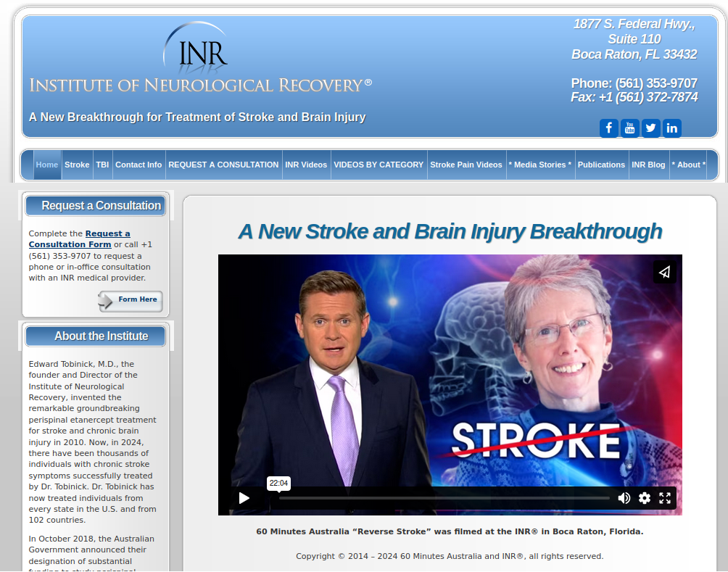Click the copyright 2014 – 2024 notice
The image size is (728, 572).
click(450, 556)
